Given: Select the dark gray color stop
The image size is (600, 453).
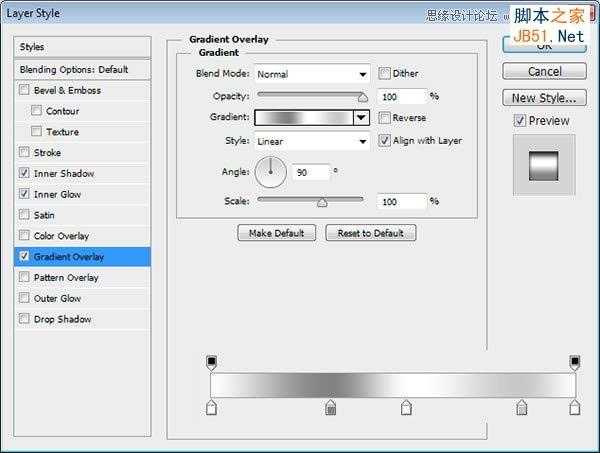Looking at the screenshot, I should (x=331, y=407).
